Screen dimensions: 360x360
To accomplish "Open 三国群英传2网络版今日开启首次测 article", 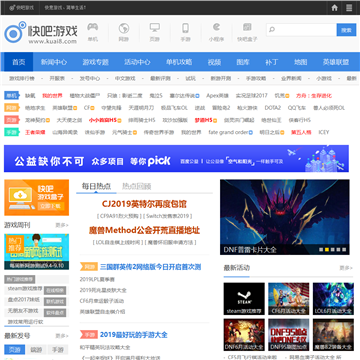I will click(151, 267).
